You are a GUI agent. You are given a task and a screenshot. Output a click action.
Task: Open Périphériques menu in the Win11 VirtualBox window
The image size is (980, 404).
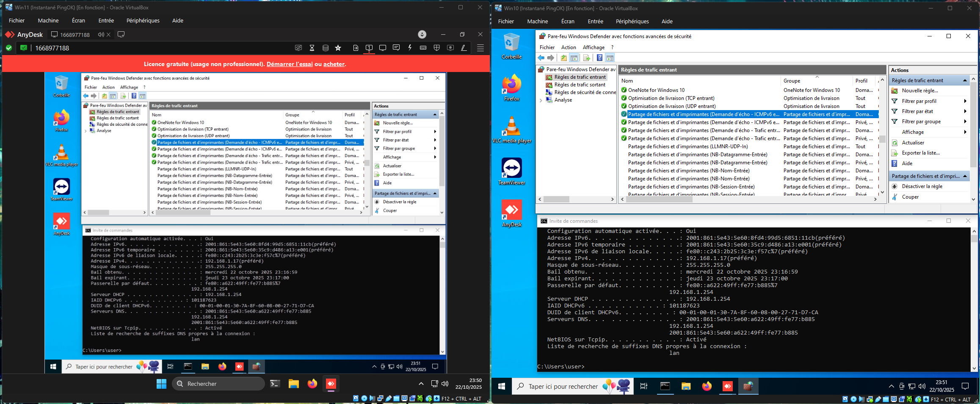(x=143, y=20)
